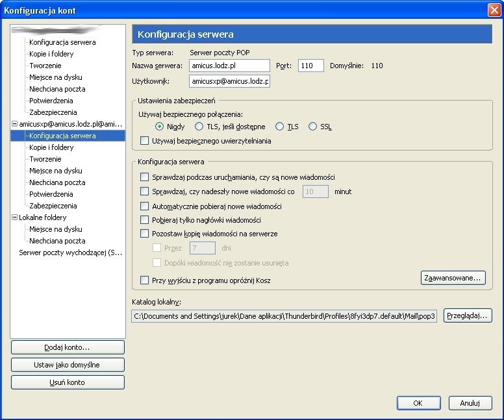Select Serwer poczty wychodzącej in the tree
The width and height of the screenshot is (504, 420).
70,253
